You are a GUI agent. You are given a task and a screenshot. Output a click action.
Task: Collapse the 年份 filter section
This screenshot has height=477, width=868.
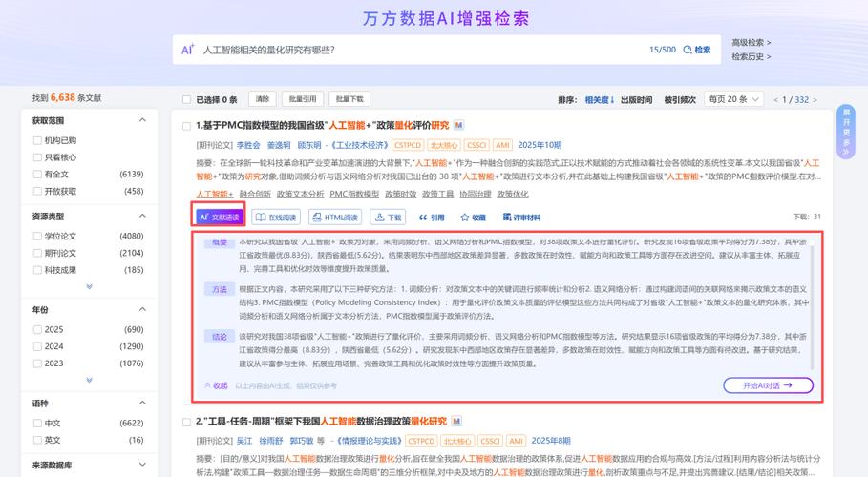pos(142,309)
